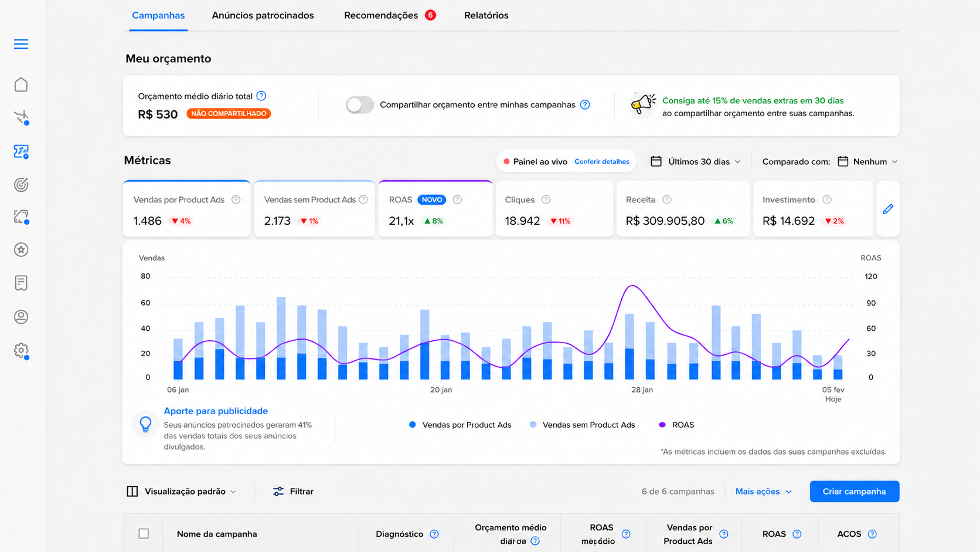Open the target icon in the sidebar

[21, 185]
